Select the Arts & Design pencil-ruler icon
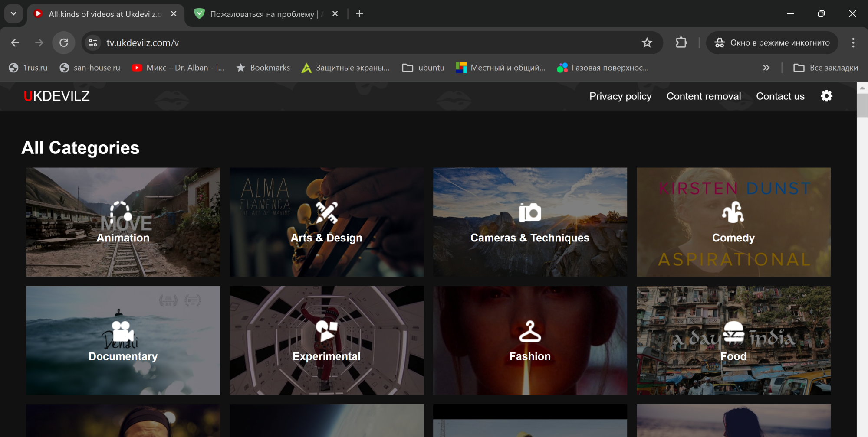 click(326, 212)
